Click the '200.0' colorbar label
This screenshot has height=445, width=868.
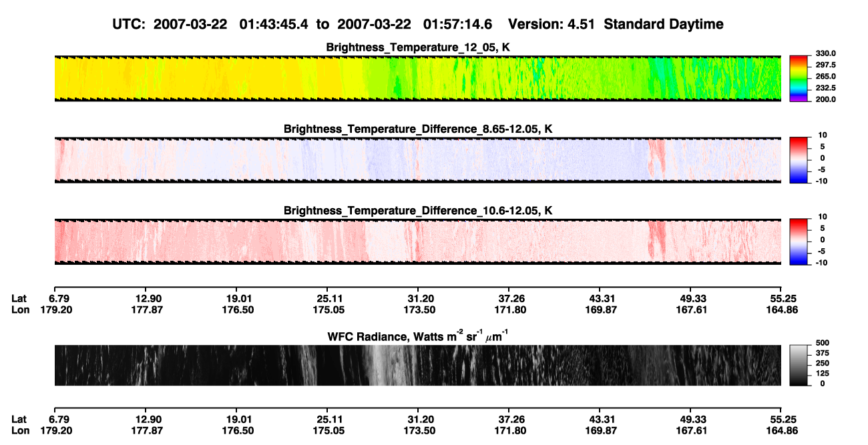coord(825,99)
